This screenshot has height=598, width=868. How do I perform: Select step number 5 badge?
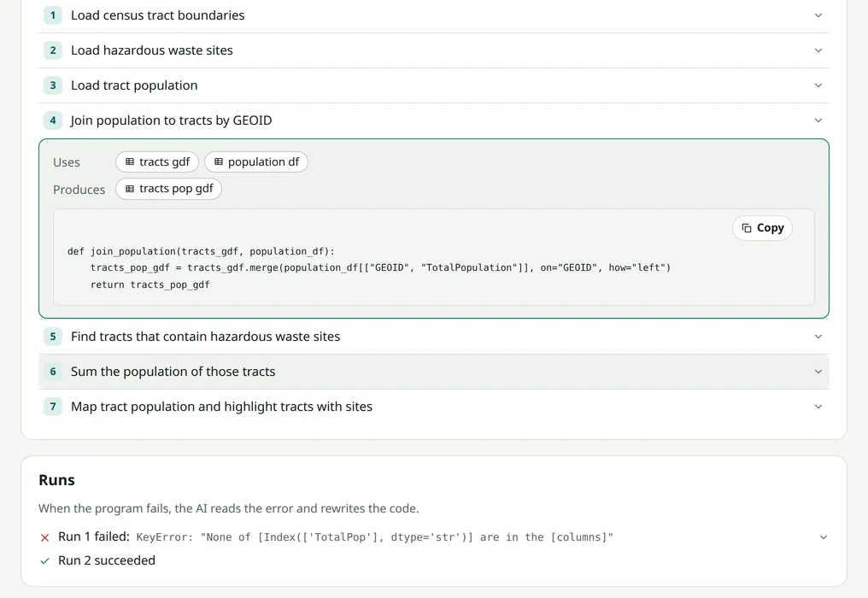click(53, 337)
